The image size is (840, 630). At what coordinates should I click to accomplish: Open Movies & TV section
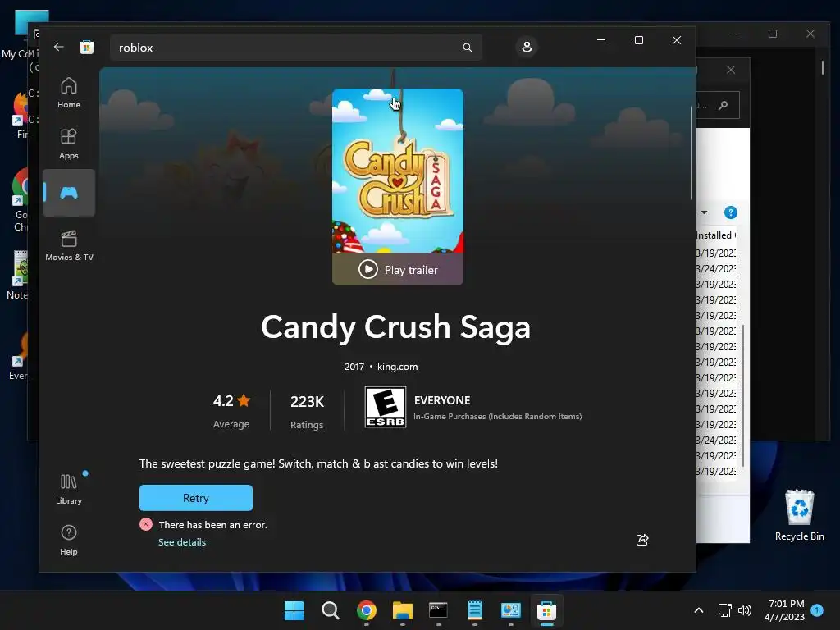point(69,244)
